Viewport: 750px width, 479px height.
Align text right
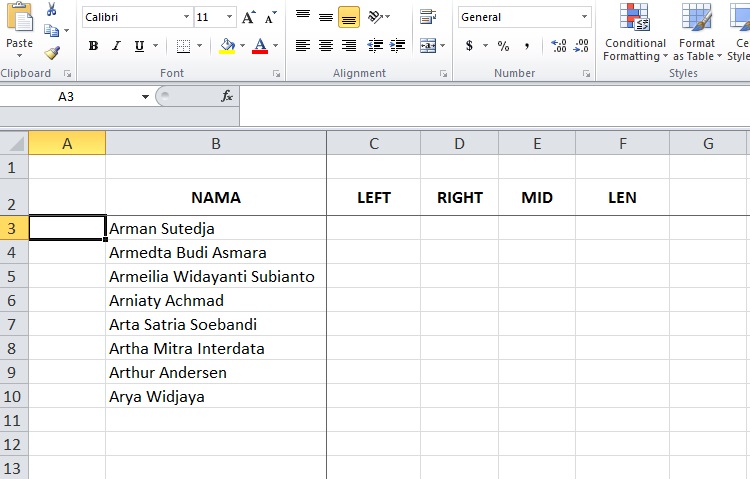click(349, 46)
